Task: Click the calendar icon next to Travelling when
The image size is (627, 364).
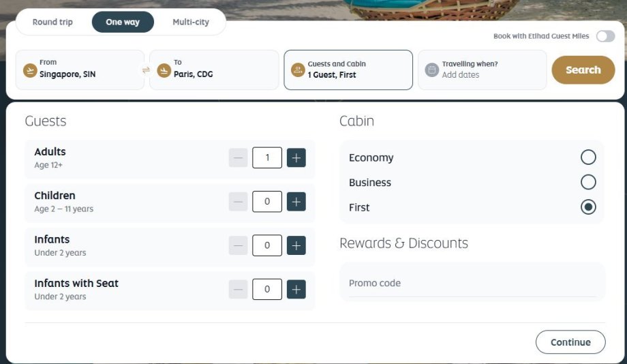Action: point(432,70)
